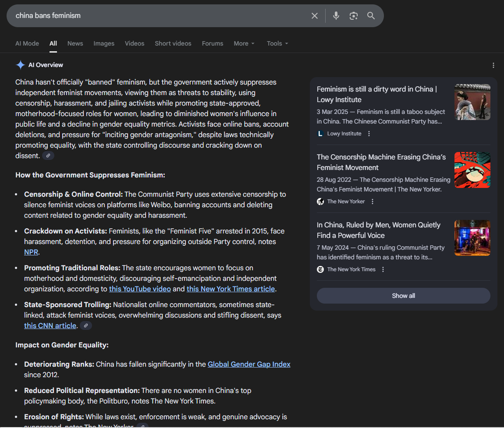Viewport: 504px width, 428px height.
Task: Open New York Times result three-dot menu
Action: (383, 269)
